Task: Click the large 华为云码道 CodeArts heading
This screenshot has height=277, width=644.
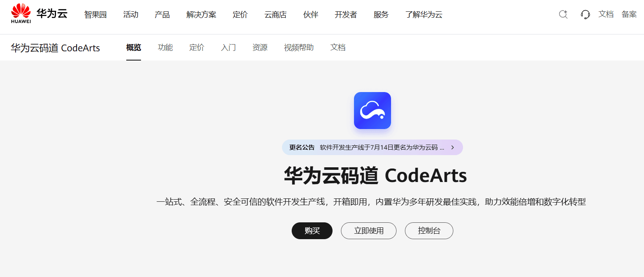Action: tap(375, 176)
